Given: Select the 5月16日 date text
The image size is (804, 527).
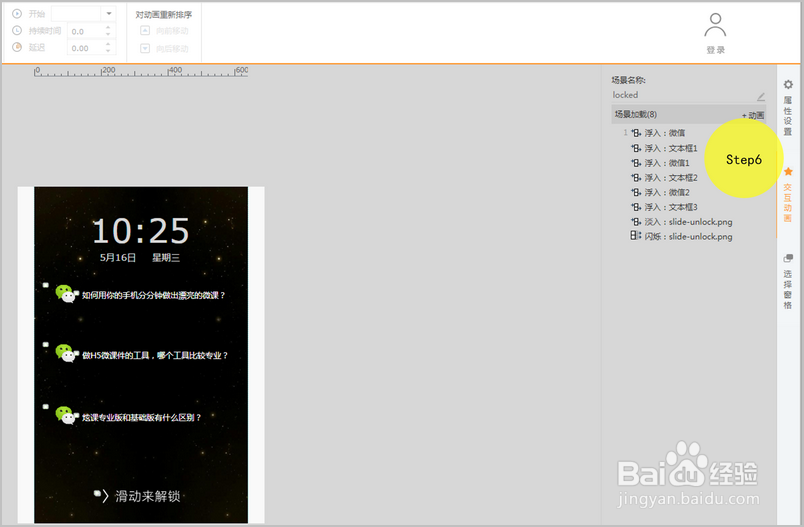Looking at the screenshot, I should coord(118,258).
